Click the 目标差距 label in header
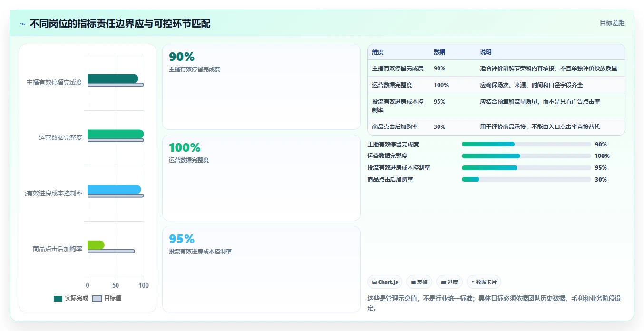This screenshot has width=644, height=331. tap(612, 23)
